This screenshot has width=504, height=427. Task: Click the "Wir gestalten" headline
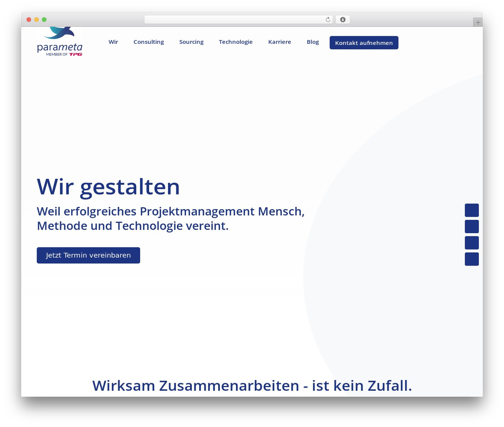click(x=108, y=187)
